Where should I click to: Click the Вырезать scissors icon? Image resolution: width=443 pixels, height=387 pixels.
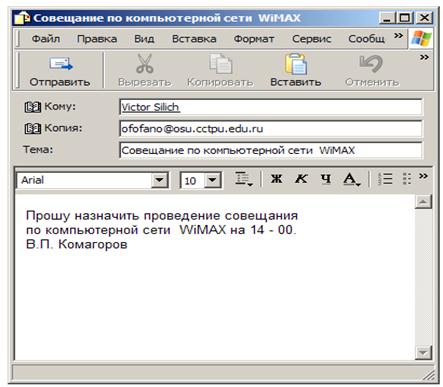coord(145,63)
